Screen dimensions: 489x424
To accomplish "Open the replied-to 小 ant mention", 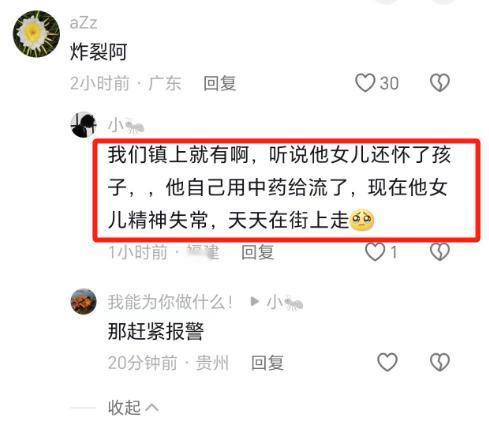I will coord(285,303).
